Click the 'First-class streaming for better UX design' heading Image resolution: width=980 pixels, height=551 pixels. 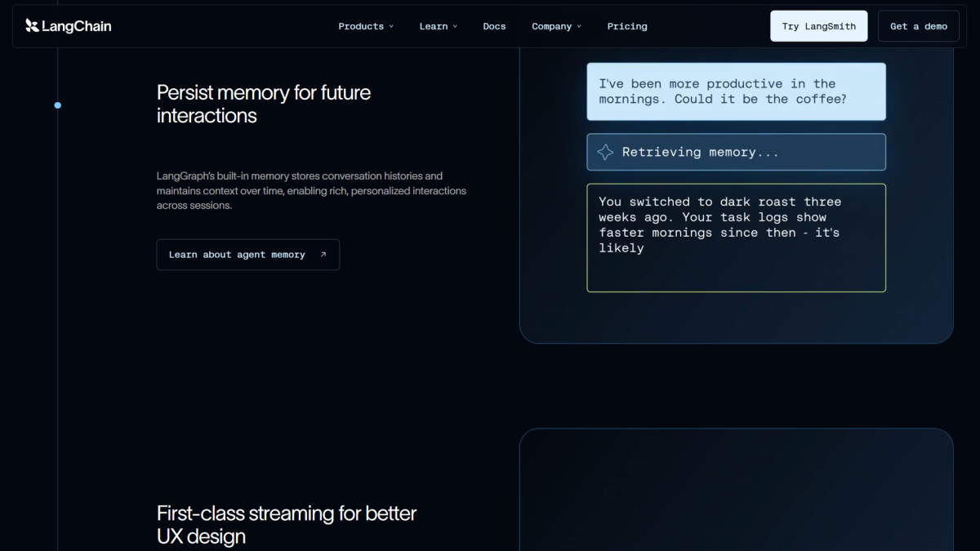(287, 525)
